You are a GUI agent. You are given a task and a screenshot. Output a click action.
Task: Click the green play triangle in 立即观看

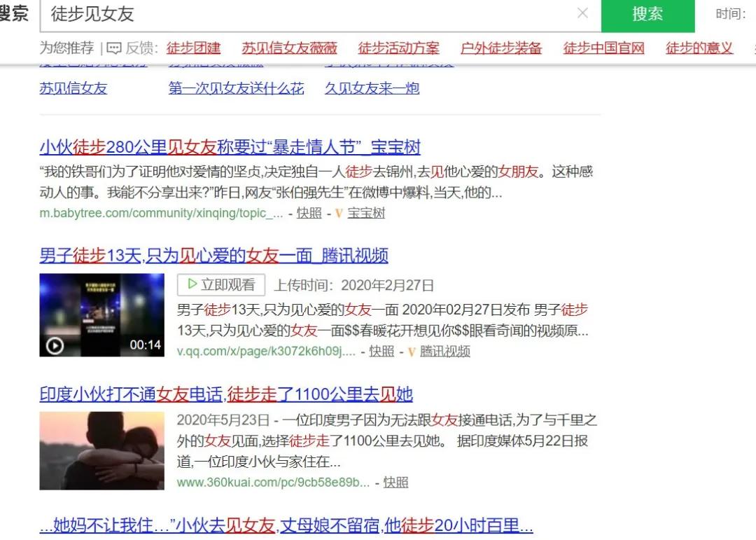coord(190,285)
